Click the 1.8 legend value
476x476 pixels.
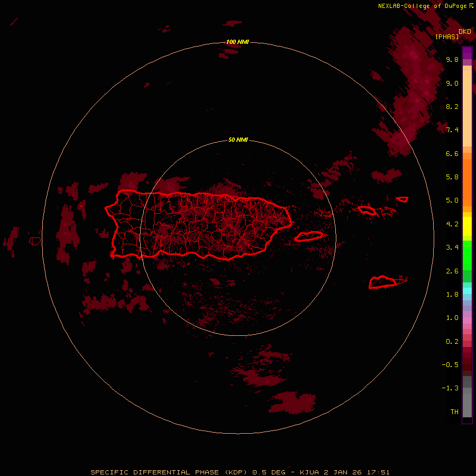point(452,295)
